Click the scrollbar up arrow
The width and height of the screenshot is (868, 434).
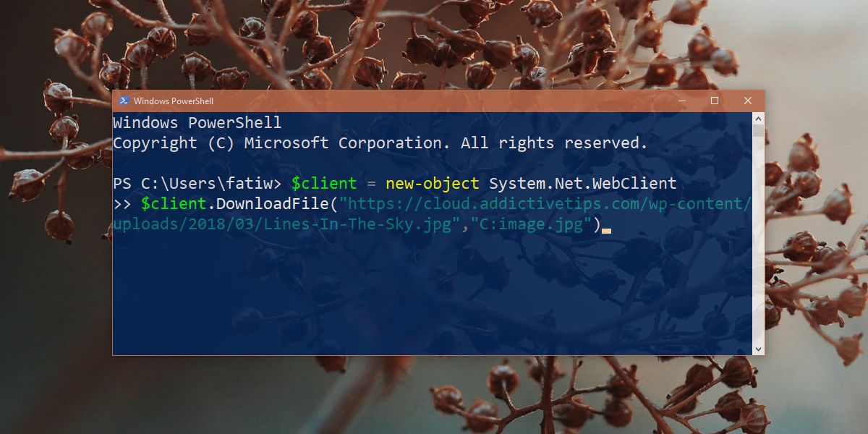pyautogui.click(x=758, y=118)
